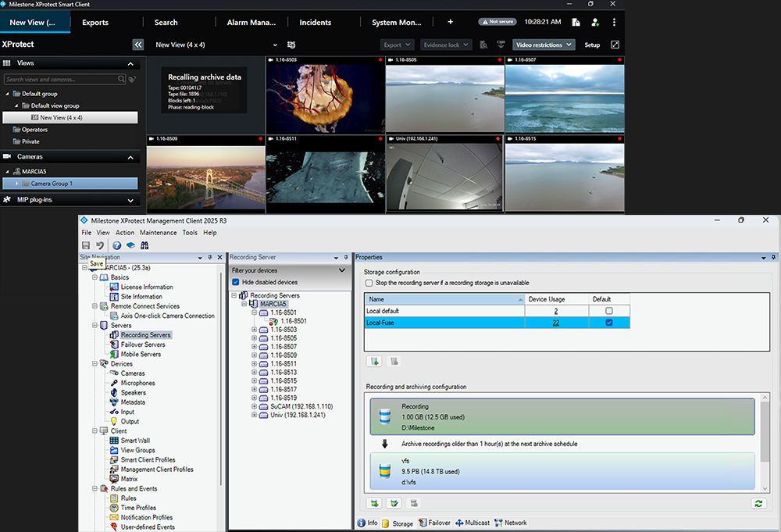
Task: Collapse Smart Client side pane with double-chevron icon
Action: (x=138, y=45)
